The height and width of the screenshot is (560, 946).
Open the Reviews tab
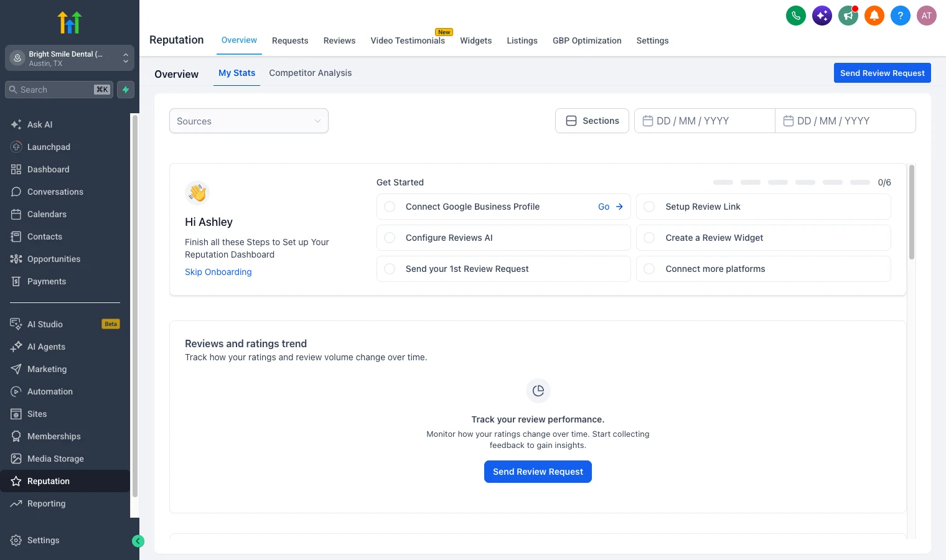click(x=339, y=40)
